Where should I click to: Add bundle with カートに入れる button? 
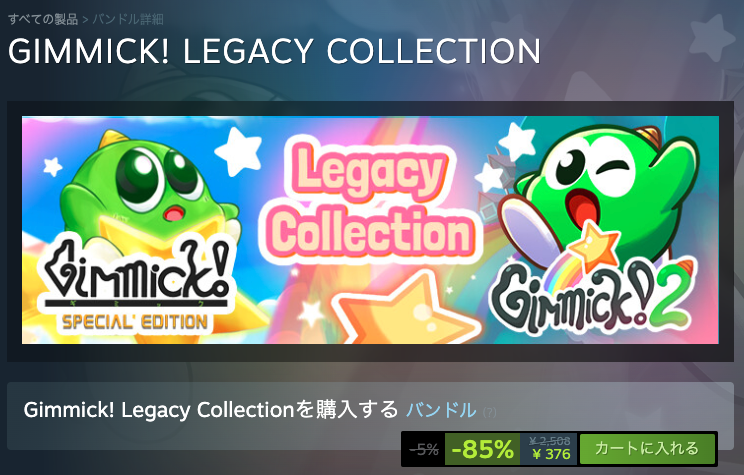pos(647,448)
